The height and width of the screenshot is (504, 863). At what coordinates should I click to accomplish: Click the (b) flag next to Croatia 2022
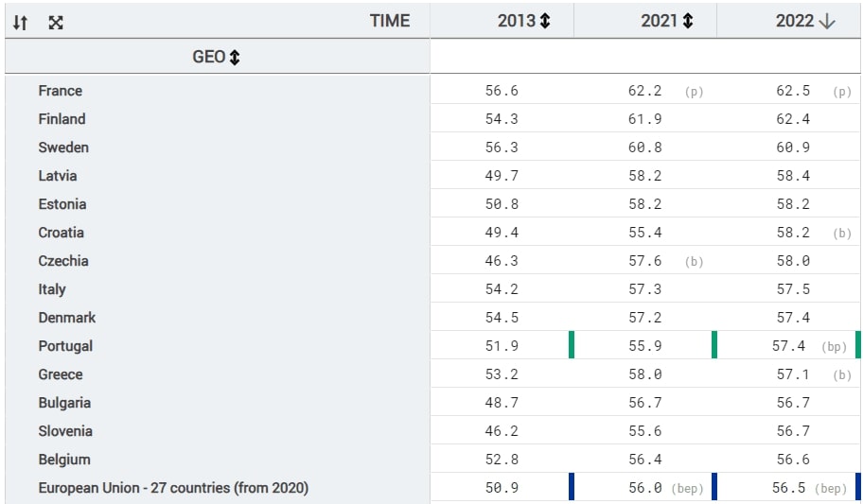pyautogui.click(x=842, y=234)
